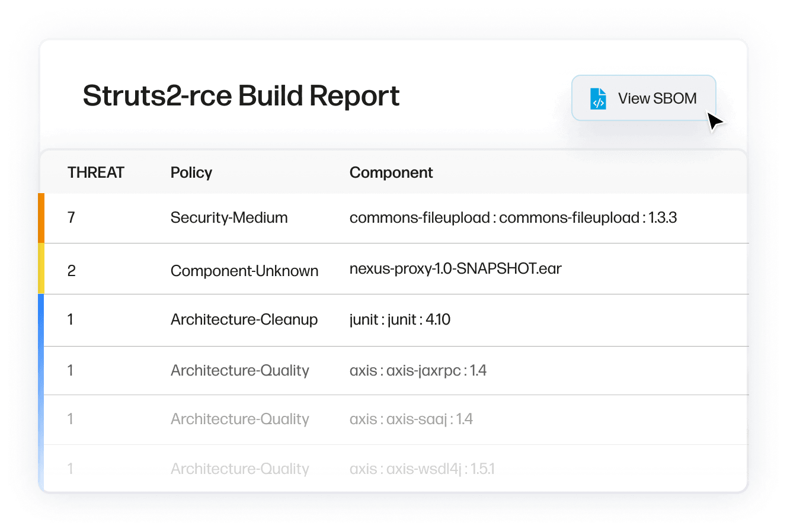The height and width of the screenshot is (532, 787).
Task: Open the axis-jaxrpc 1.4 component
Action: coord(418,371)
